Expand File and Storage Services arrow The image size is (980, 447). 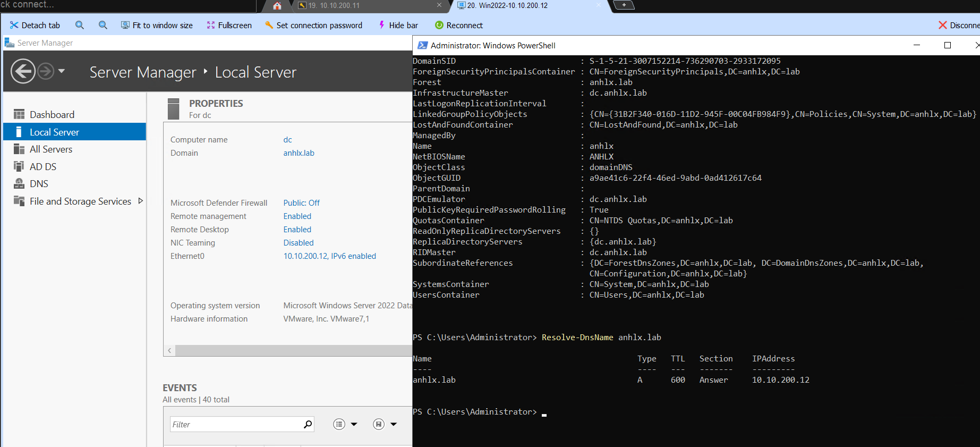[141, 201]
